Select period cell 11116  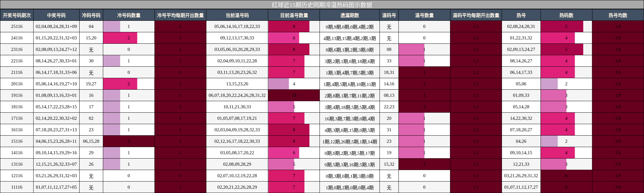coord(17,187)
